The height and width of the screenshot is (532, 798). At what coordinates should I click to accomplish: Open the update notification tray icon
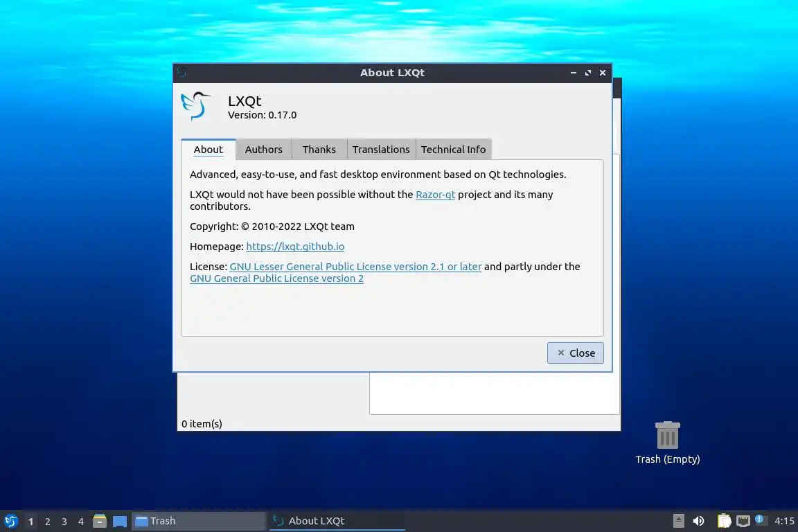[759, 520]
